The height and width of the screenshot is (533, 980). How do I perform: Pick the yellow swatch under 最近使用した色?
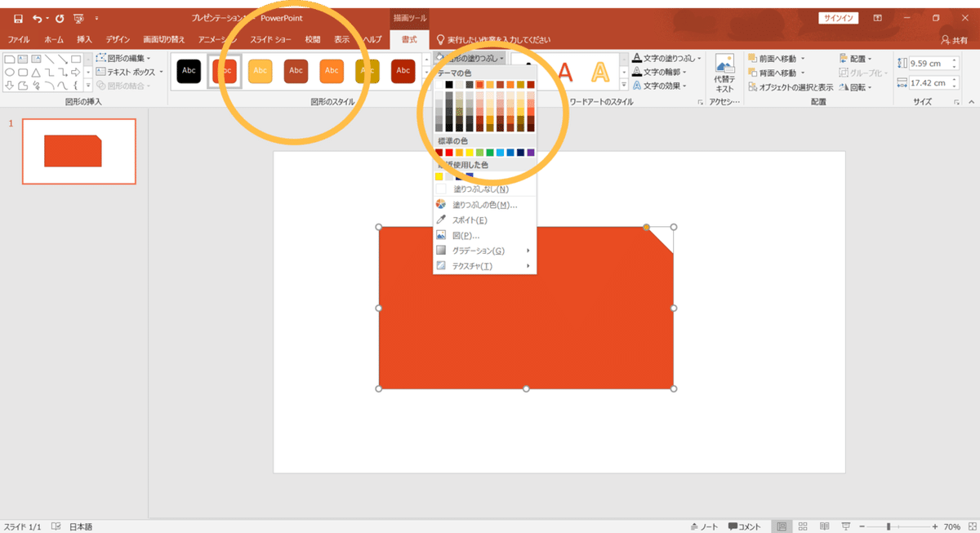coord(439,175)
